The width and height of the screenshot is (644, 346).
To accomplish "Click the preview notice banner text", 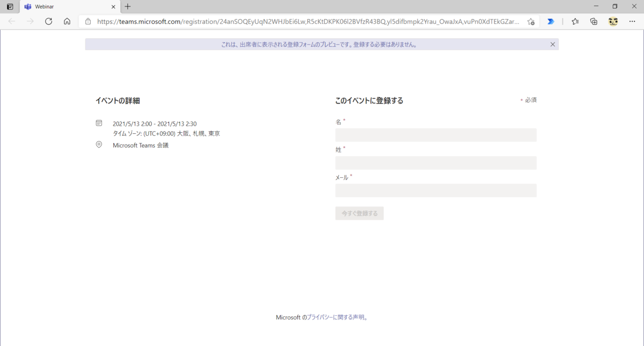I will pos(319,45).
